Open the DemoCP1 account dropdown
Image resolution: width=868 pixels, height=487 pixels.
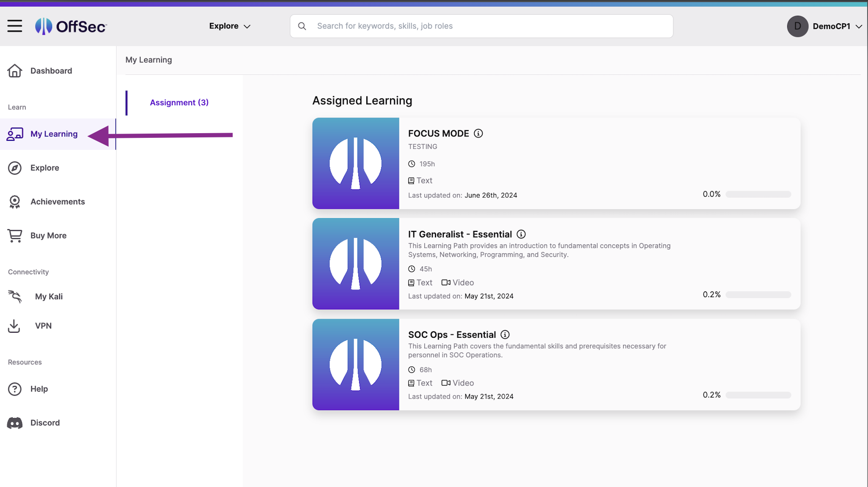coord(825,26)
